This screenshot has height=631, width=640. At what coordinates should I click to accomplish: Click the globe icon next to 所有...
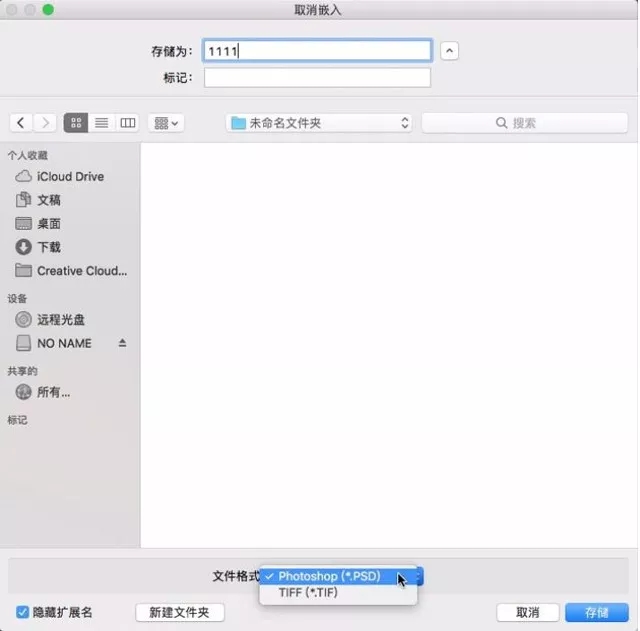pos(23,392)
